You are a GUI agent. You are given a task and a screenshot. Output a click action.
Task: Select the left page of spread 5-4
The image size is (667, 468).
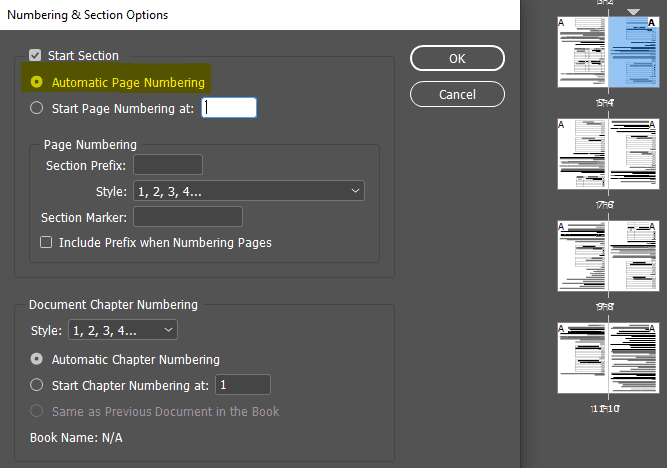click(583, 52)
